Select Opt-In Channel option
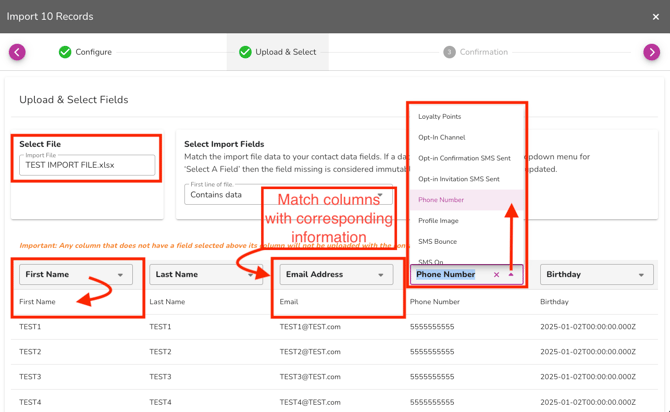Screen dimensions: 670x412 tap(442, 138)
